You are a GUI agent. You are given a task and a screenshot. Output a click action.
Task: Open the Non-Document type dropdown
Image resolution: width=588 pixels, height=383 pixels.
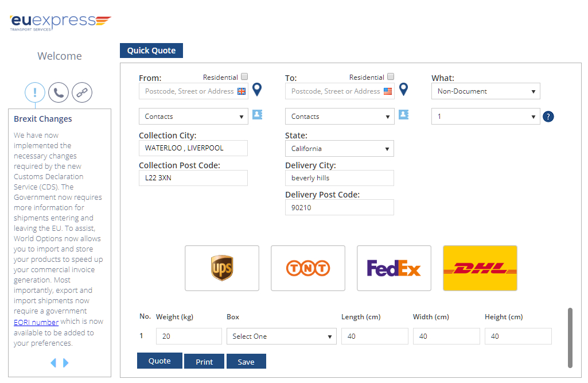[x=485, y=91]
